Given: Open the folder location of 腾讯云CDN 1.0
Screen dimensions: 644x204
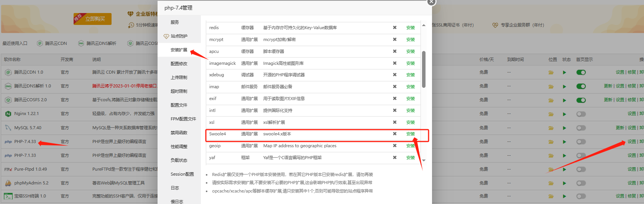Looking at the screenshot, I should coord(551,72).
